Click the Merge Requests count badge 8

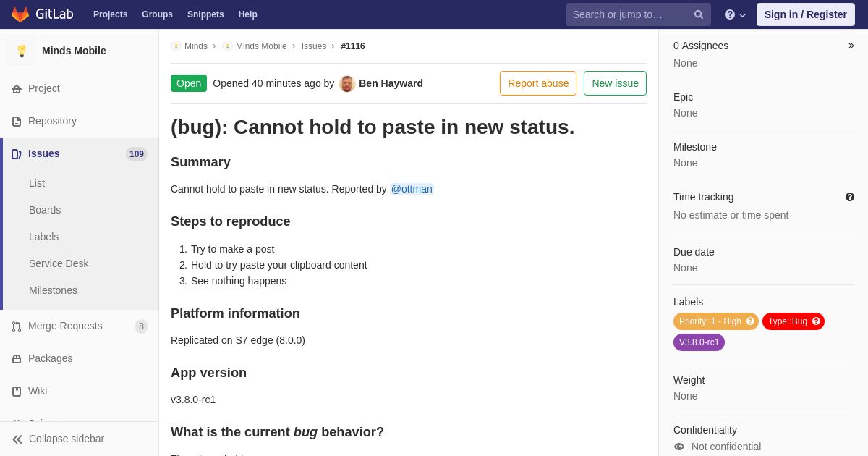141,326
